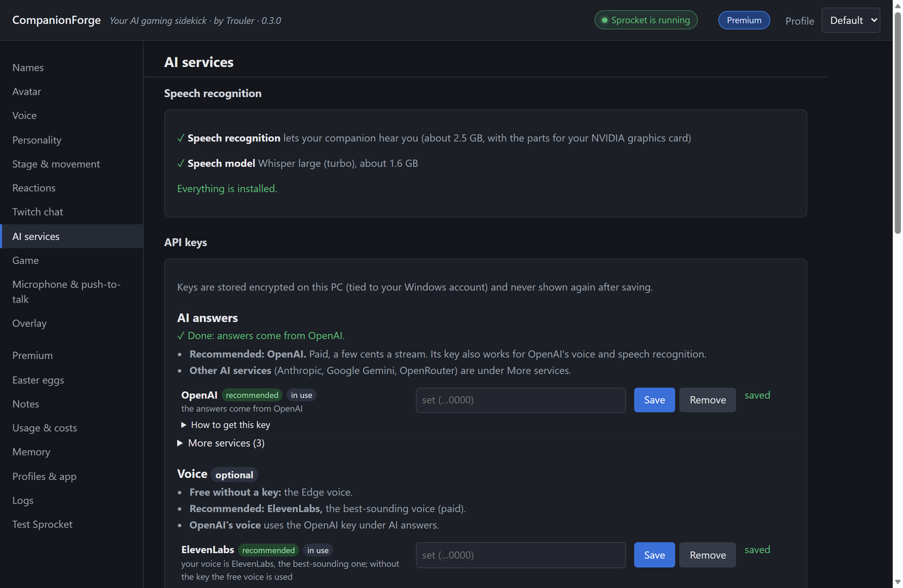Screen dimensions: 903x588
Task: Open Usage & costs page
Action: (x=71, y=428)
